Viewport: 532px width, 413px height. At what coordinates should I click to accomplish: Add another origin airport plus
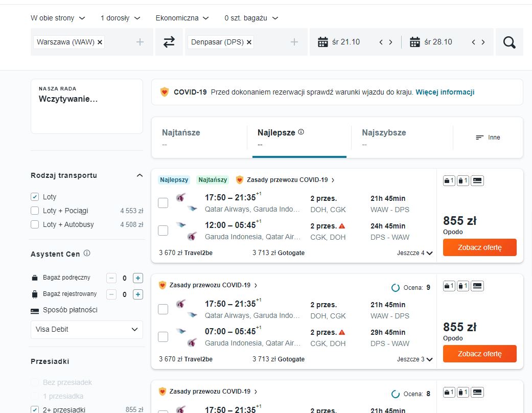click(140, 42)
